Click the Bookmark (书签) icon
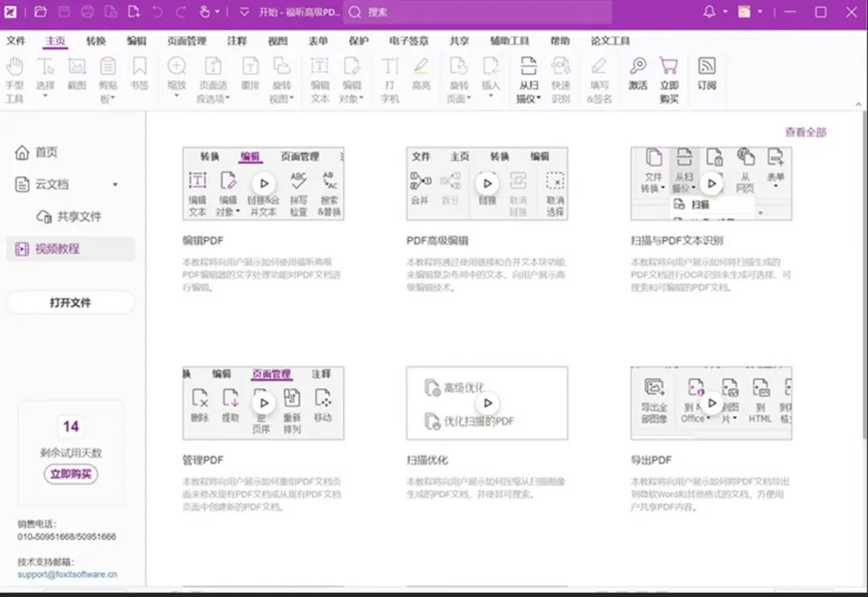The width and height of the screenshot is (868, 597). tap(140, 67)
